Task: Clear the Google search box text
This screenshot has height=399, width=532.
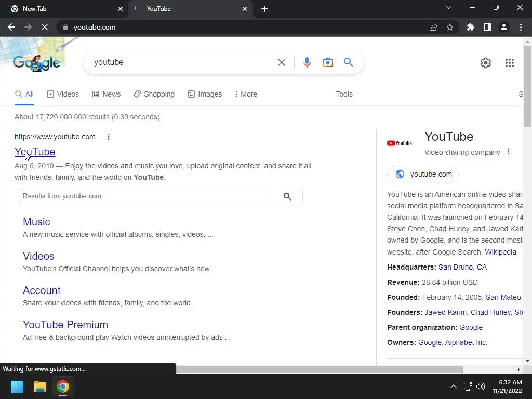Action: point(281,62)
